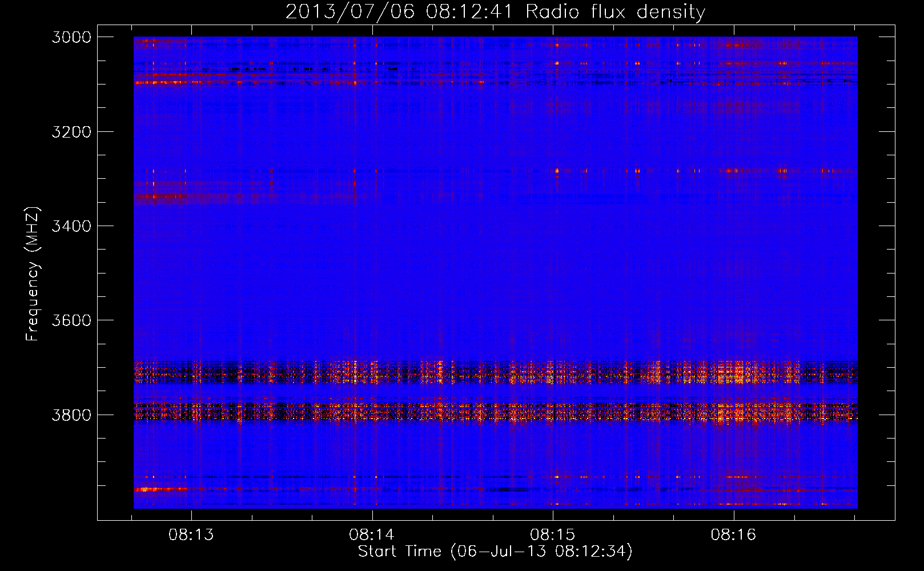The height and width of the screenshot is (571, 924).
Task: Click the 3400 frequency tick label
Action: [x=71, y=226]
